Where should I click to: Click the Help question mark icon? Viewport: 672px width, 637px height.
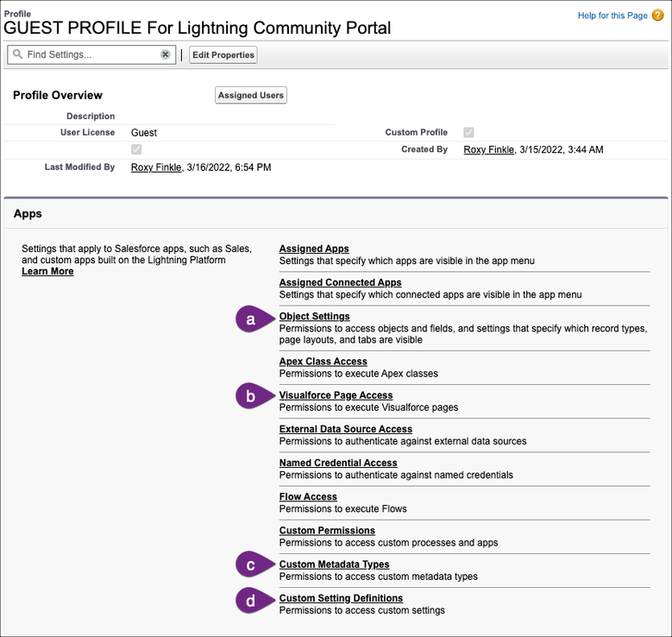coord(658,16)
